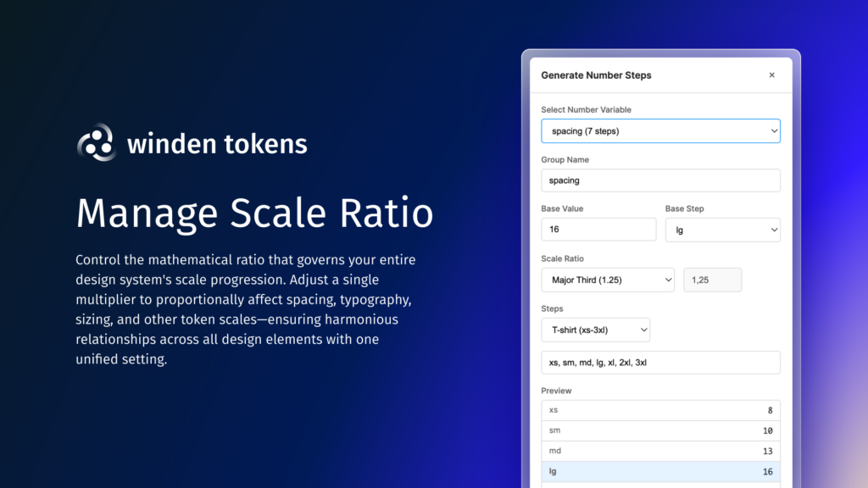Select the sm preview row

pos(660,430)
